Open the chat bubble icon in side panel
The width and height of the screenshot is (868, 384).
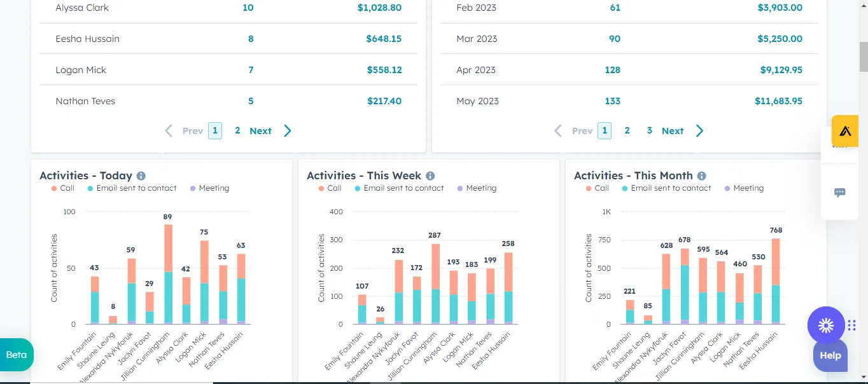[x=839, y=193]
